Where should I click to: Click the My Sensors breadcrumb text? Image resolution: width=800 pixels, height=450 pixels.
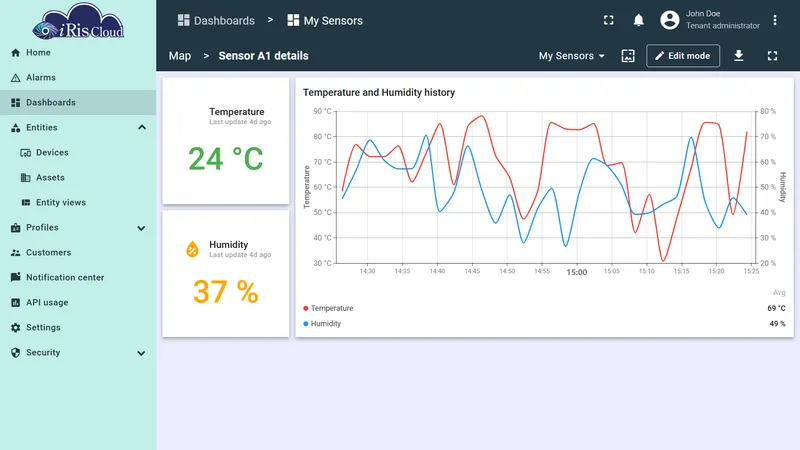tap(333, 20)
